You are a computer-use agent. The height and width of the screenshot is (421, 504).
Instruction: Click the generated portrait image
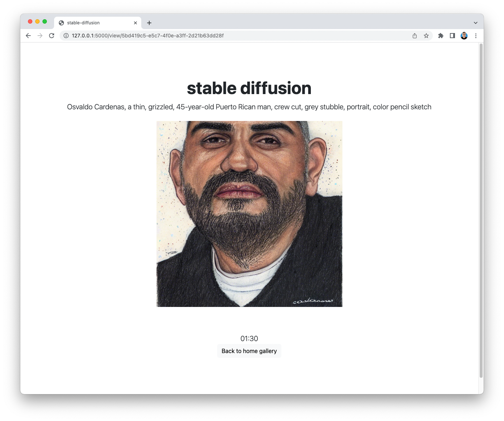click(x=249, y=214)
